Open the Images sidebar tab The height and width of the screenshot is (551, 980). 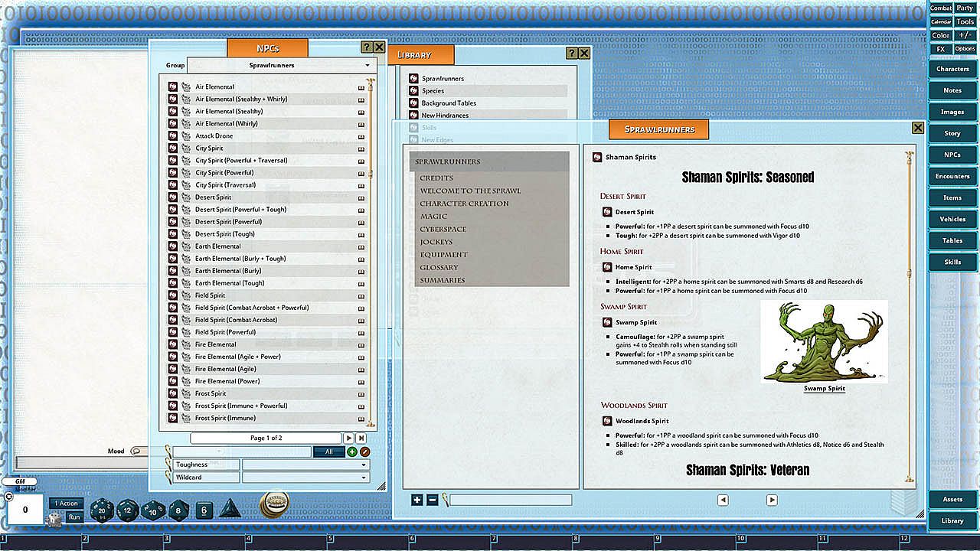(x=952, y=112)
